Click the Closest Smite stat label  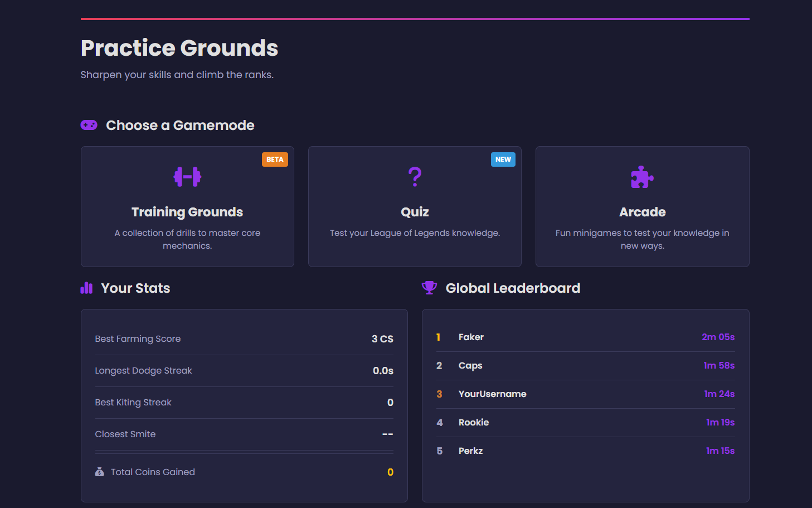[125, 434]
